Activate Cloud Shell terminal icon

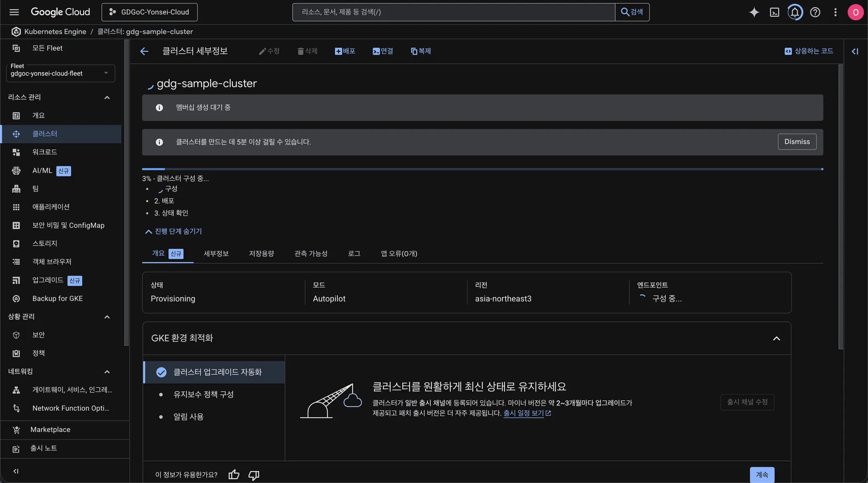click(774, 12)
